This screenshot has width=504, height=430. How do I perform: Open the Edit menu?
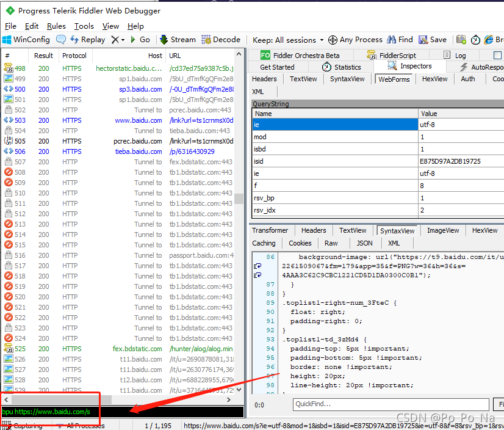[32, 26]
